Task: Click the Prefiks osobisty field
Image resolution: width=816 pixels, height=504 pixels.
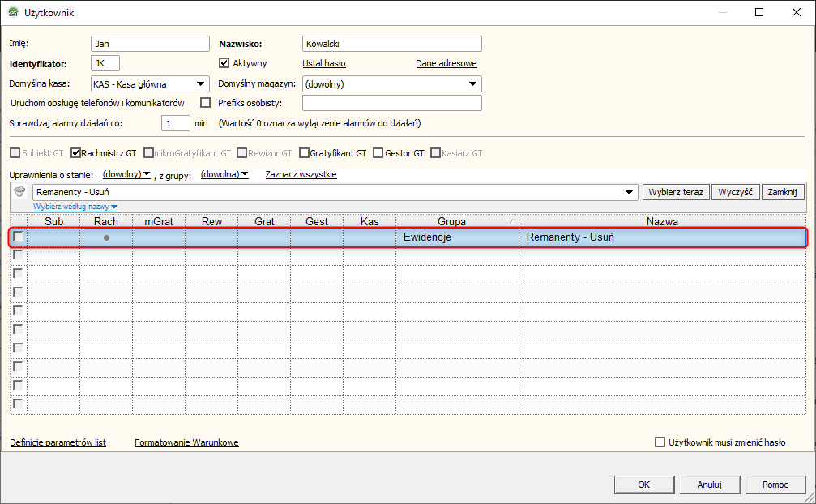Action: [x=392, y=102]
